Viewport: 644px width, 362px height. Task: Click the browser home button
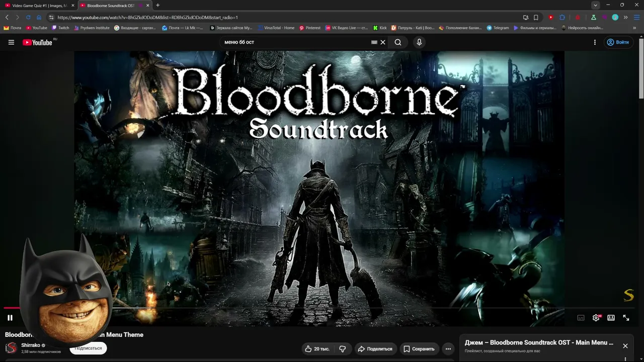click(x=39, y=18)
